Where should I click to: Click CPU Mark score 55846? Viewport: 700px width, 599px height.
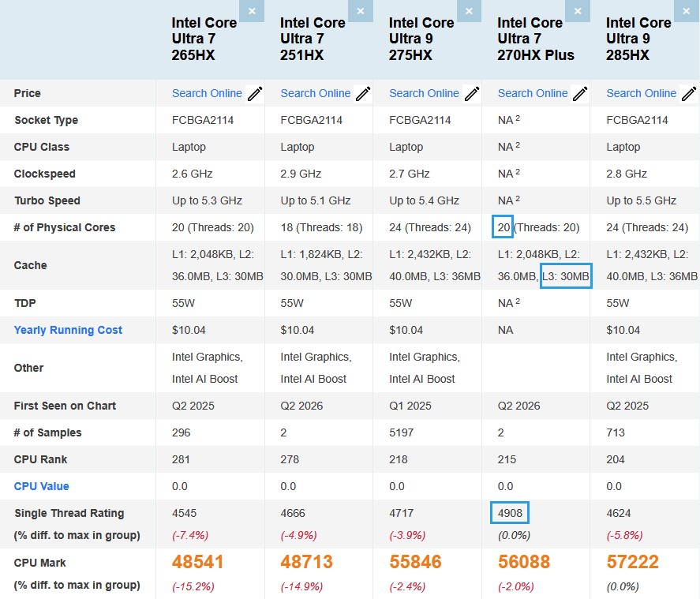click(415, 562)
